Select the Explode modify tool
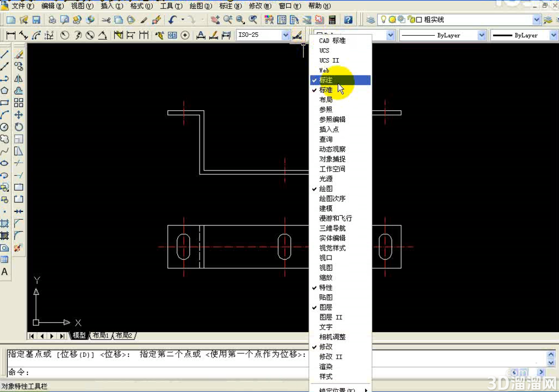The height and width of the screenshot is (392, 559). coord(18,247)
